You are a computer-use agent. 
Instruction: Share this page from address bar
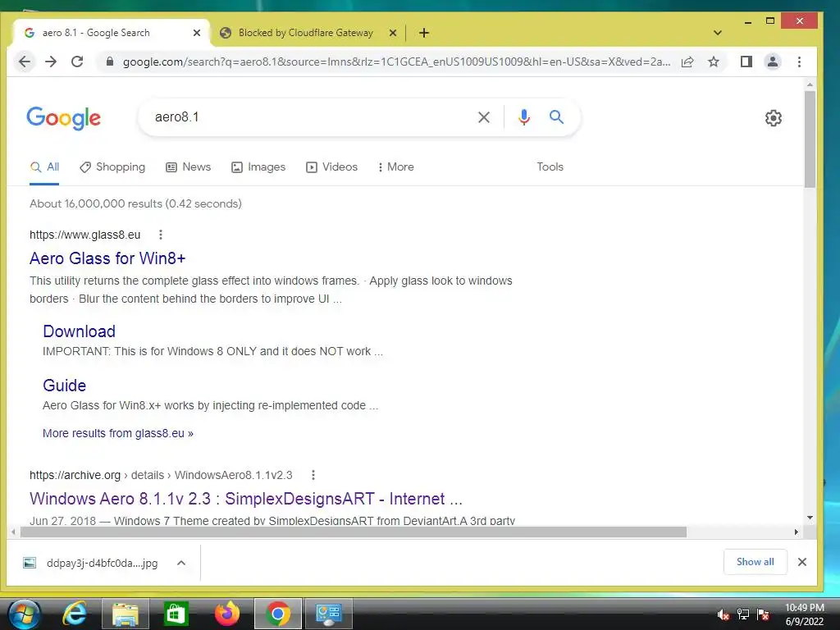pyautogui.click(x=687, y=62)
